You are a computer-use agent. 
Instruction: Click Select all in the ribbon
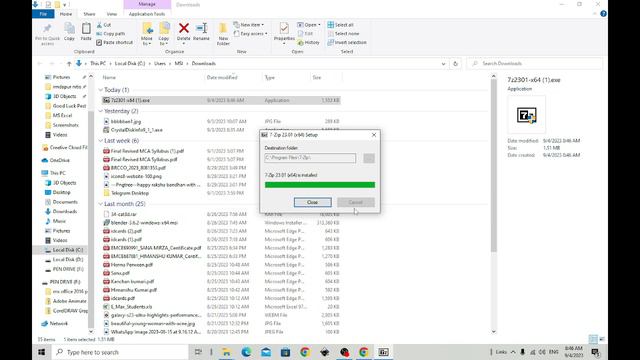(x=341, y=25)
